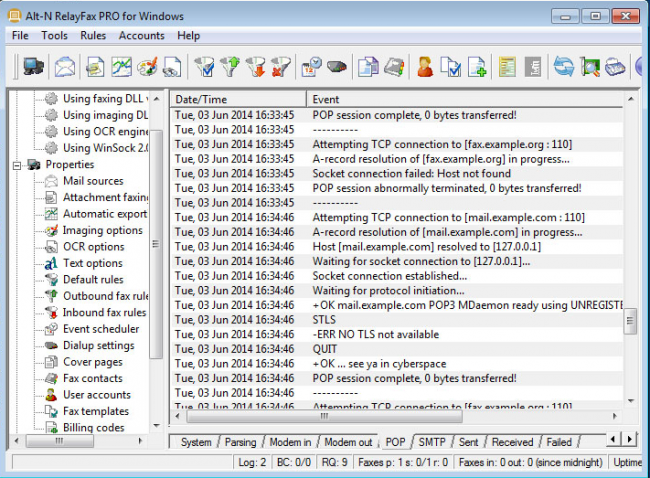Select Cover pages tree item

(x=93, y=362)
